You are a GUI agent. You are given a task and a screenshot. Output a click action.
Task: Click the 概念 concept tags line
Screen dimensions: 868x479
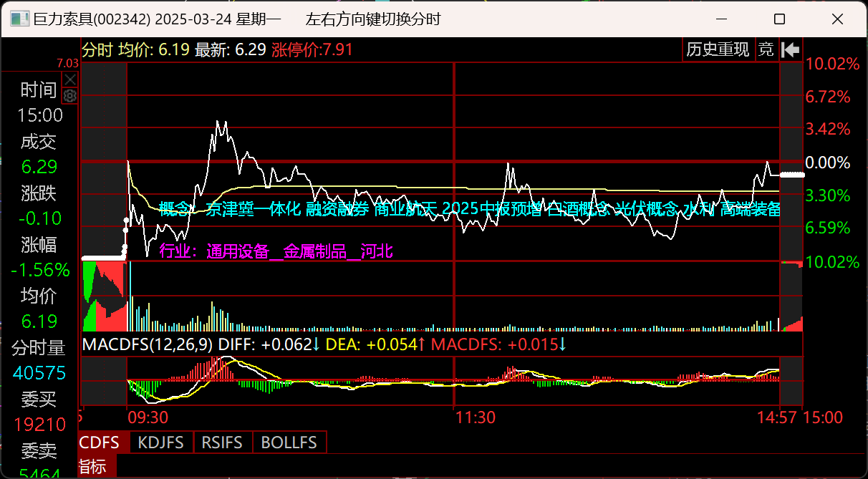469,209
